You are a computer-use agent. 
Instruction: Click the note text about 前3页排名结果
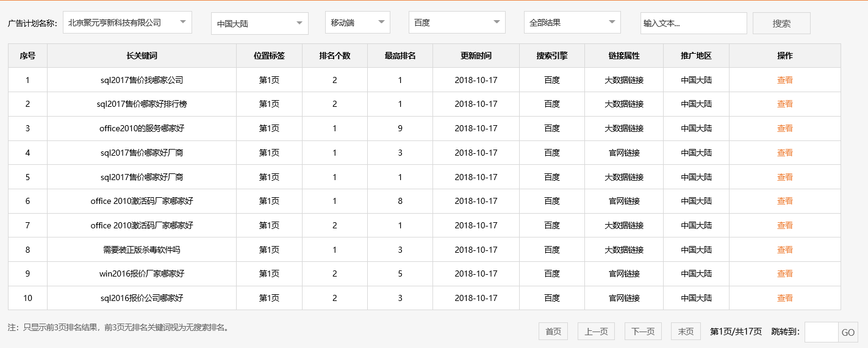(120, 328)
